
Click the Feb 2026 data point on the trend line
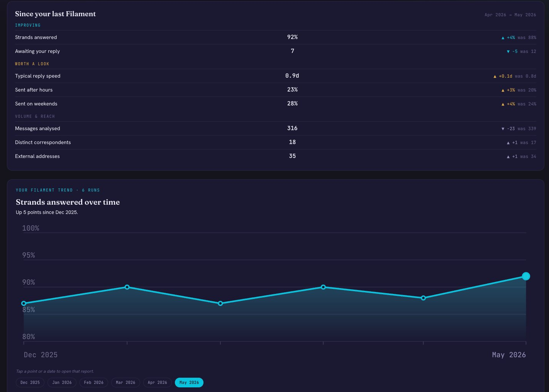[220, 304]
